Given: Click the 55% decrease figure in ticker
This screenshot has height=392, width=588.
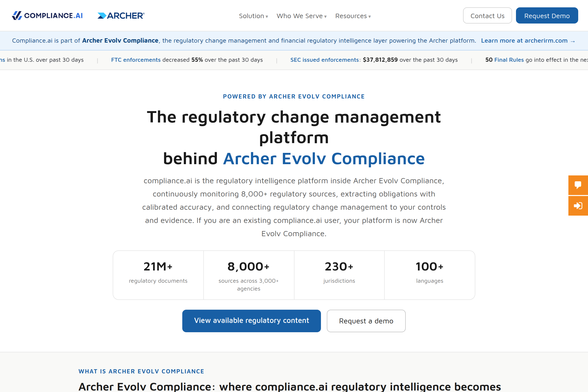Looking at the screenshot, I should [197, 60].
